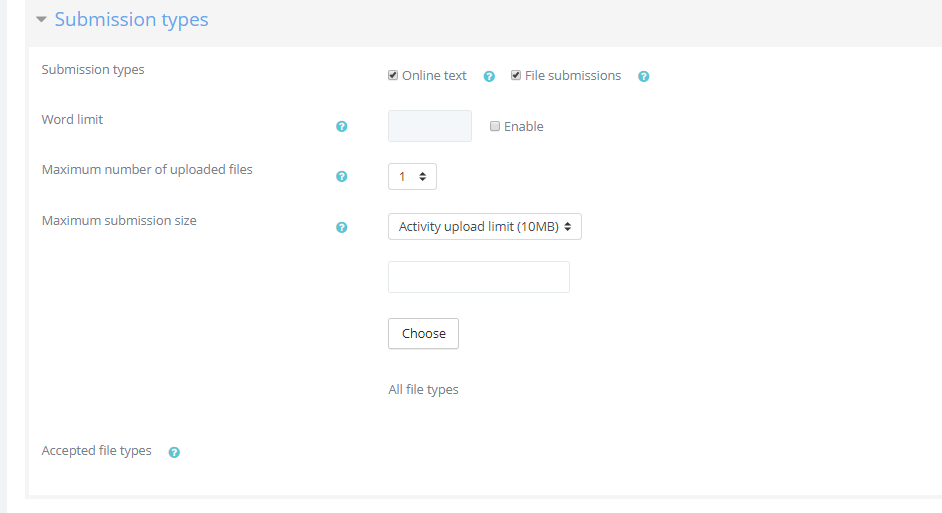The height and width of the screenshot is (513, 942).
Task: Open the maximum uploaded files number dropdown
Action: click(x=412, y=177)
